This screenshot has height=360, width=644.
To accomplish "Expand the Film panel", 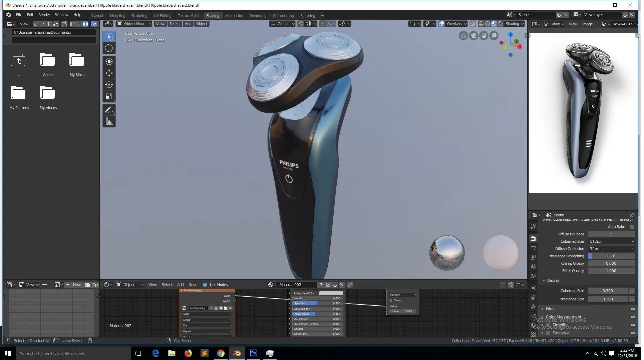I will tap(550, 309).
